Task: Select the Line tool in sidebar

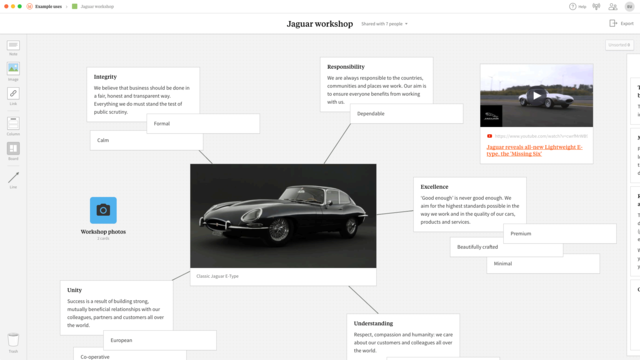Action: click(x=13, y=180)
